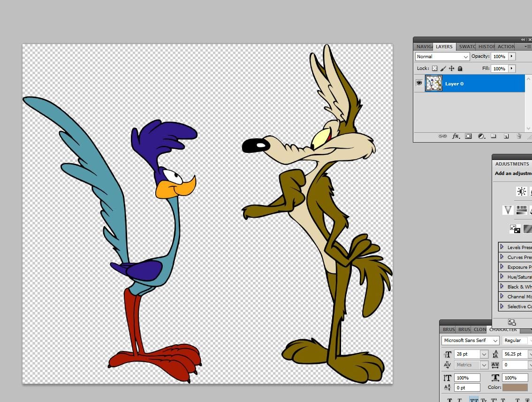Click the tracking icon in Character panel
532x402 pixels.
coord(495,364)
